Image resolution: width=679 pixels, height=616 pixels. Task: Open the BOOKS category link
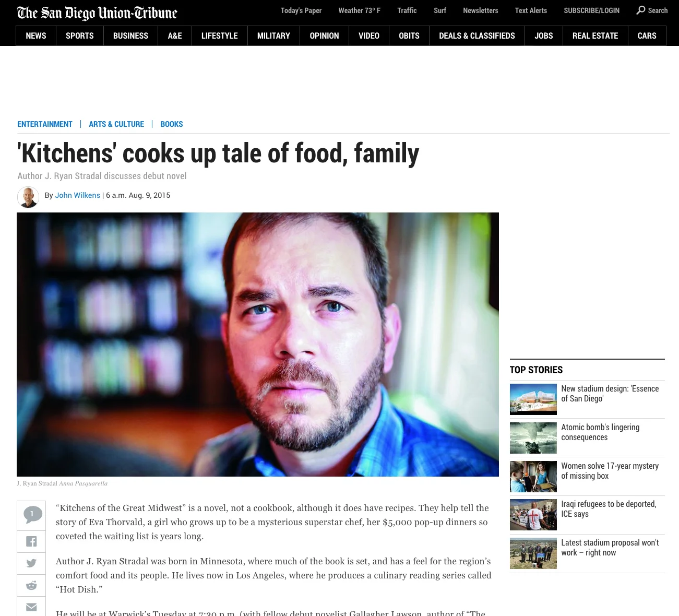(172, 124)
